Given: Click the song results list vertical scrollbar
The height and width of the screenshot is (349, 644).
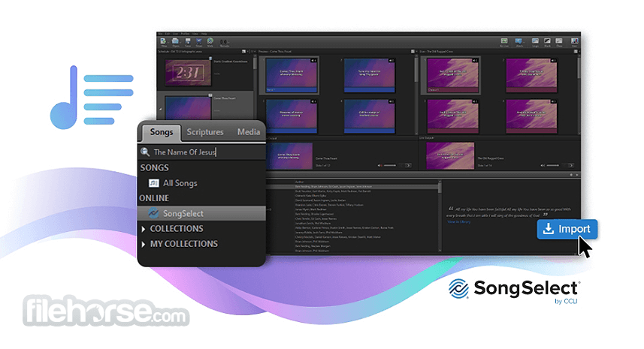Looking at the screenshot, I should click(440, 215).
